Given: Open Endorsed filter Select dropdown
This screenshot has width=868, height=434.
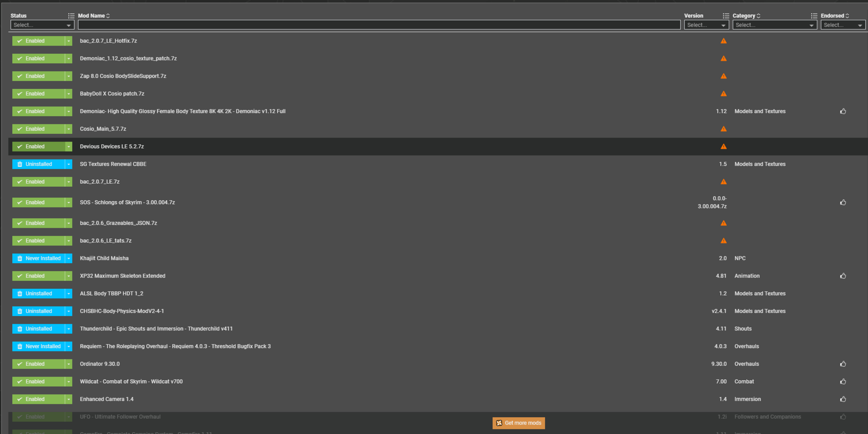Looking at the screenshot, I should 843,25.
